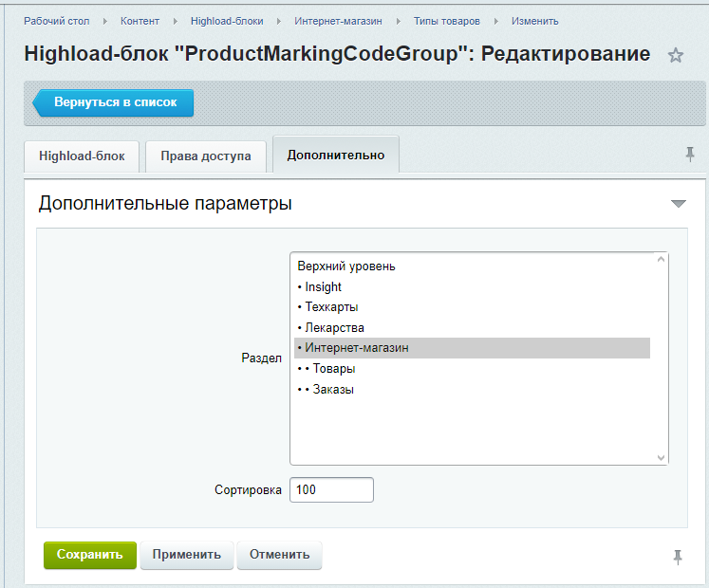Select Заказы subsection in list
Image resolution: width=709 pixels, height=588 pixels.
(472, 390)
